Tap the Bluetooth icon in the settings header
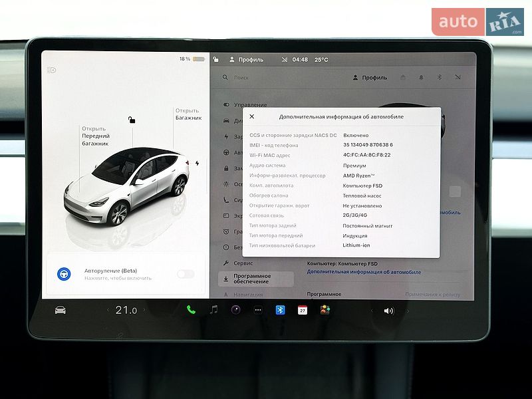This screenshot has height=399, width=532. (x=440, y=77)
